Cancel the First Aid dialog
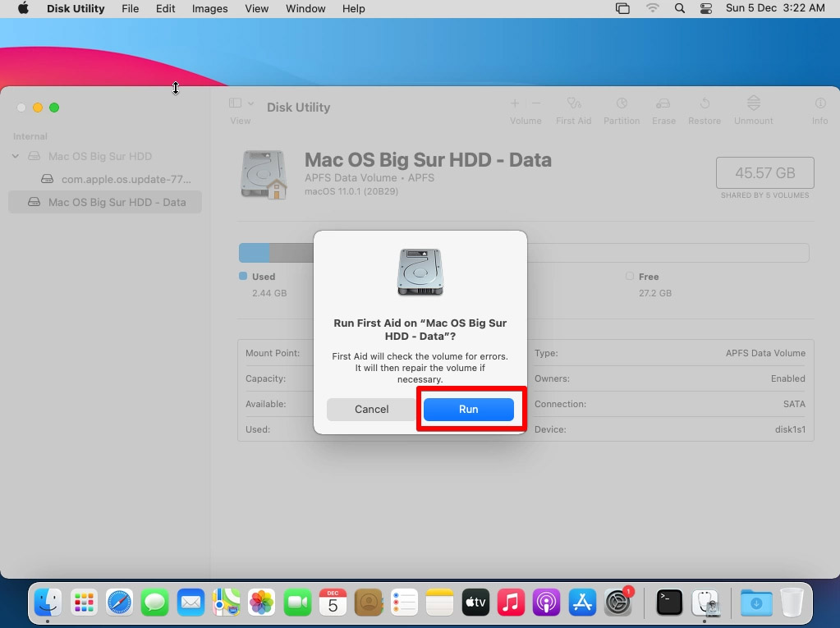 [x=371, y=409]
